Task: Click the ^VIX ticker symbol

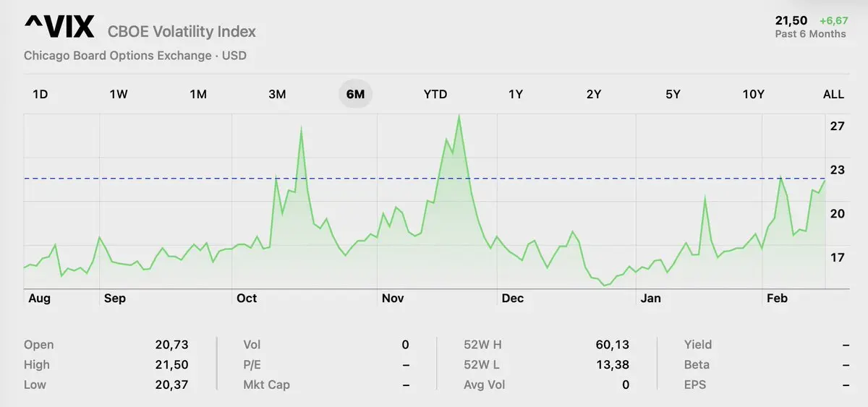Action: point(59,27)
